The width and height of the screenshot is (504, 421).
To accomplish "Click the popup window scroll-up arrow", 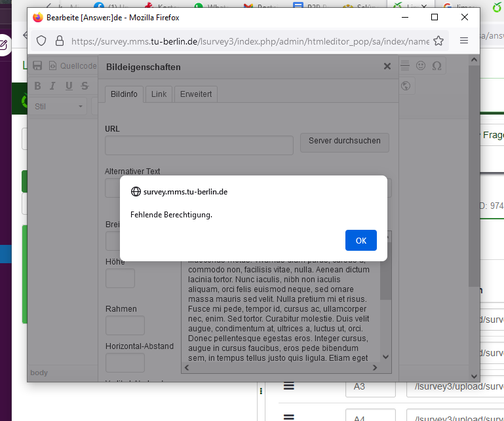I will pyautogui.click(x=474, y=60).
